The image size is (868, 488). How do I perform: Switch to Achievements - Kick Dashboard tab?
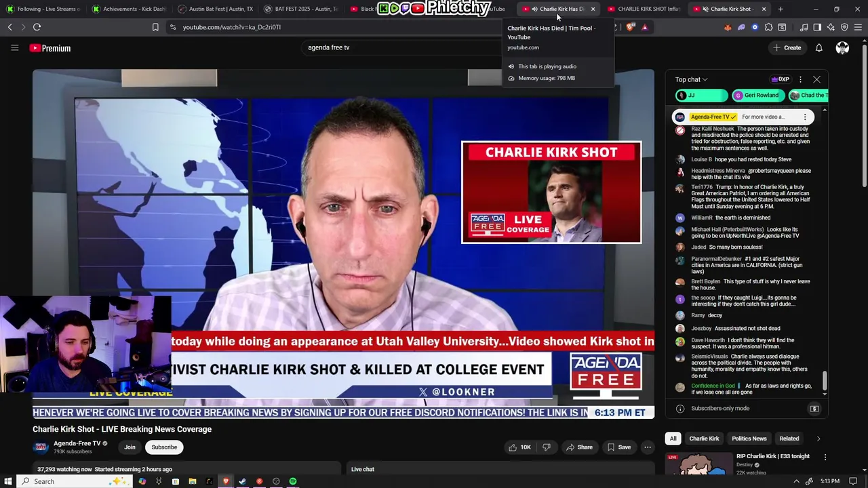click(129, 9)
